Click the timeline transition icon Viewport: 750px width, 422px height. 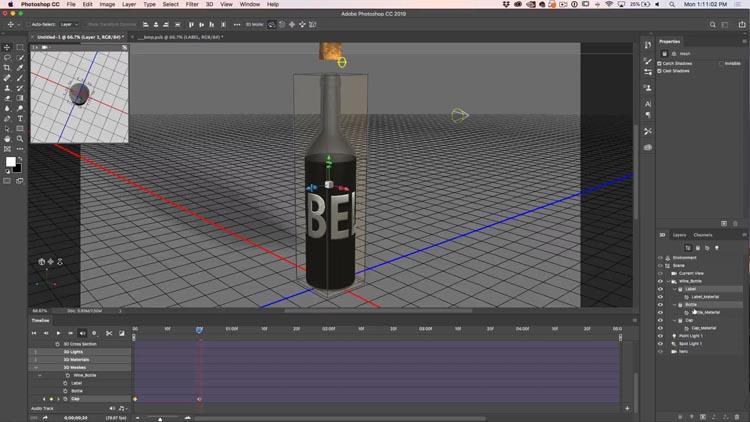click(x=121, y=333)
